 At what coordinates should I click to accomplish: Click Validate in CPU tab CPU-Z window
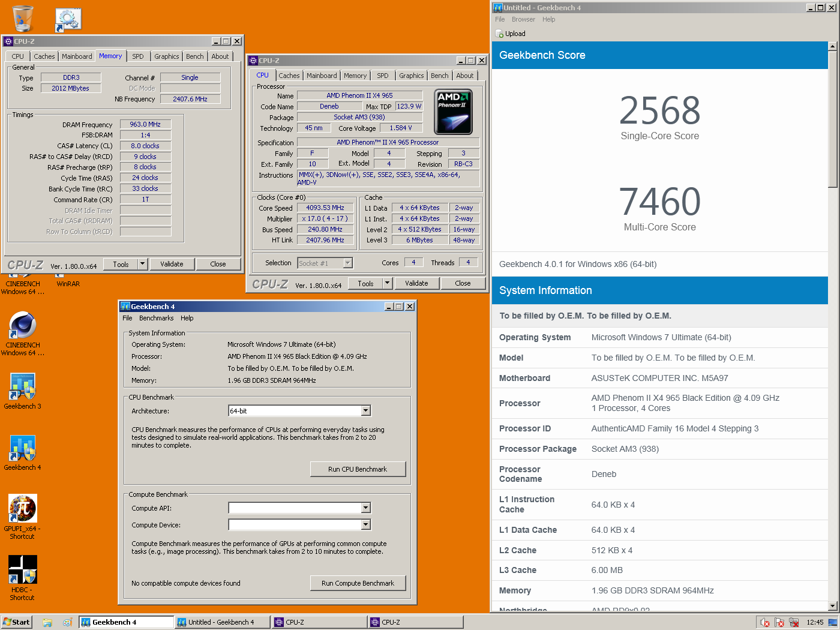coord(416,283)
